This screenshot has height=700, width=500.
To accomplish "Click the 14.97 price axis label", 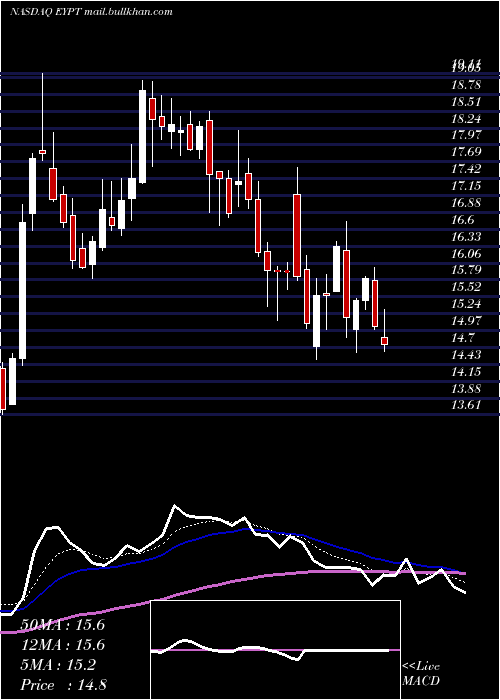I will click(466, 321).
